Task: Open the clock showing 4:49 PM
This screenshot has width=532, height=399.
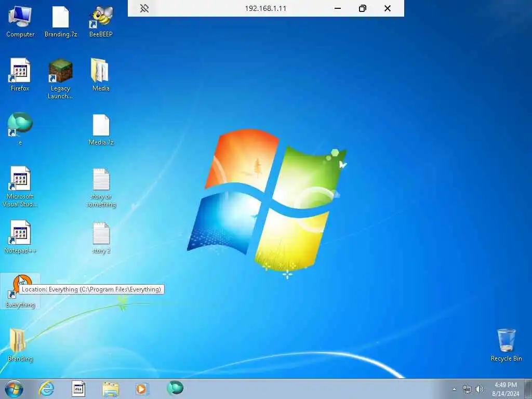Action: tap(506, 389)
